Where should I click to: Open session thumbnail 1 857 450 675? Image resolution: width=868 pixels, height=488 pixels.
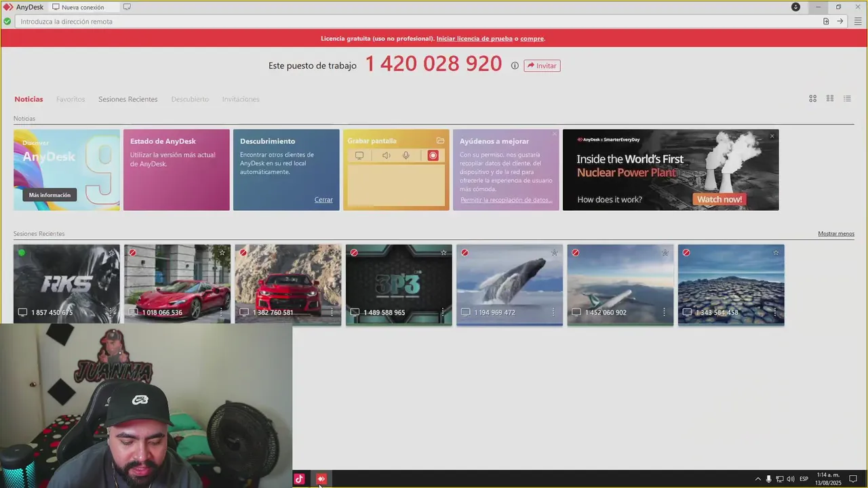[x=66, y=285]
